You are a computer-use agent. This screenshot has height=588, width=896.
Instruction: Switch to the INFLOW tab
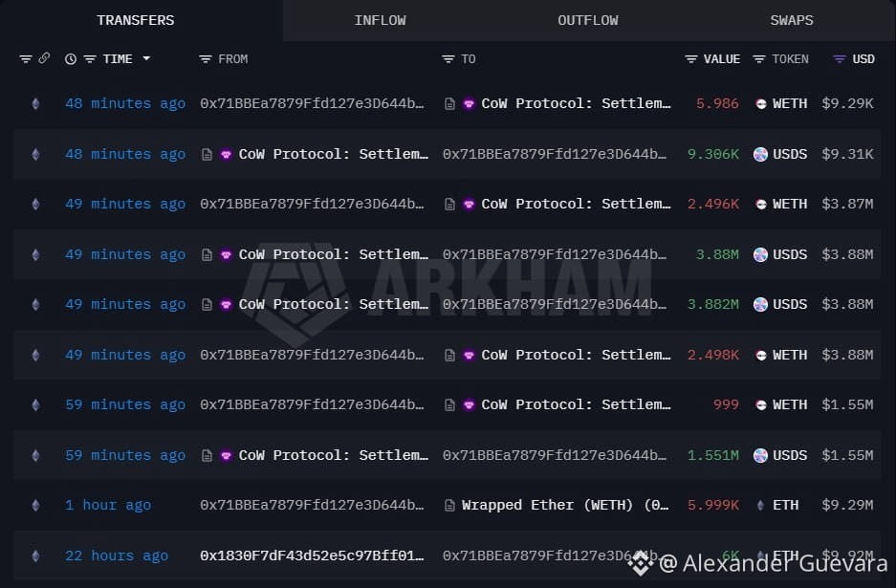pyautogui.click(x=380, y=21)
